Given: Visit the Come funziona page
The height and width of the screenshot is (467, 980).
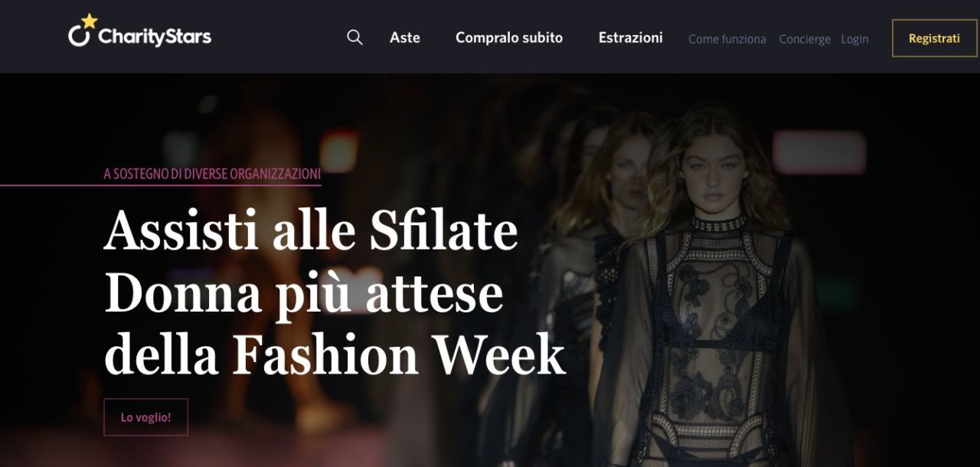Looking at the screenshot, I should click(727, 39).
